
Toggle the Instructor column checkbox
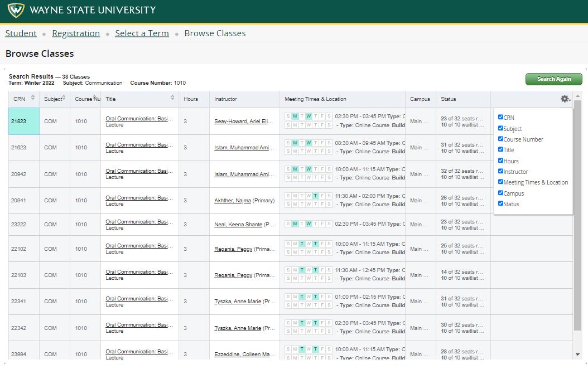tap(500, 171)
